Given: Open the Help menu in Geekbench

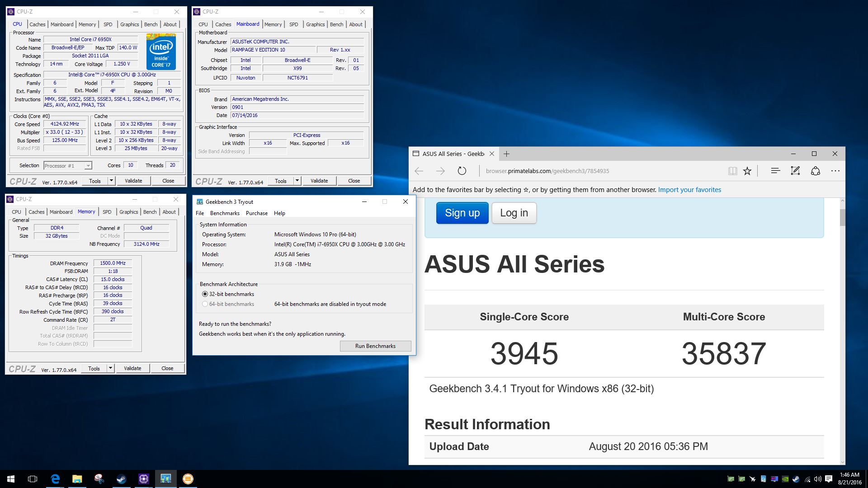Looking at the screenshot, I should 279,213.
